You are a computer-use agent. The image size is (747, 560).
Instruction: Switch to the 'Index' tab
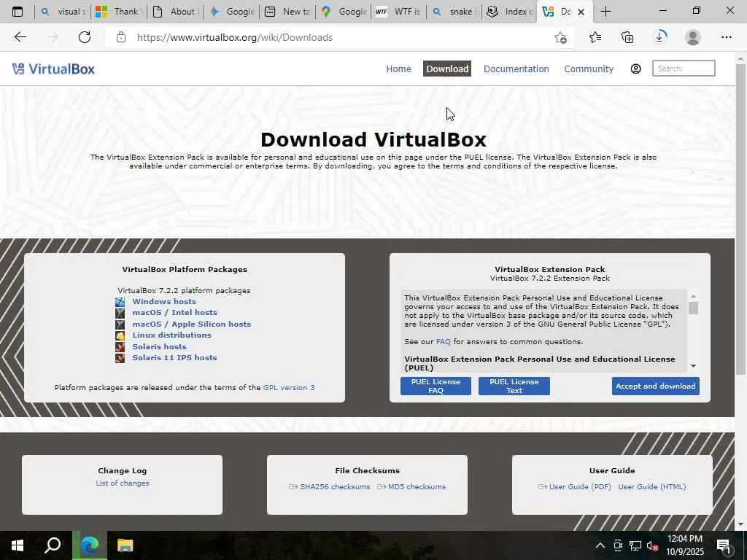(509, 12)
